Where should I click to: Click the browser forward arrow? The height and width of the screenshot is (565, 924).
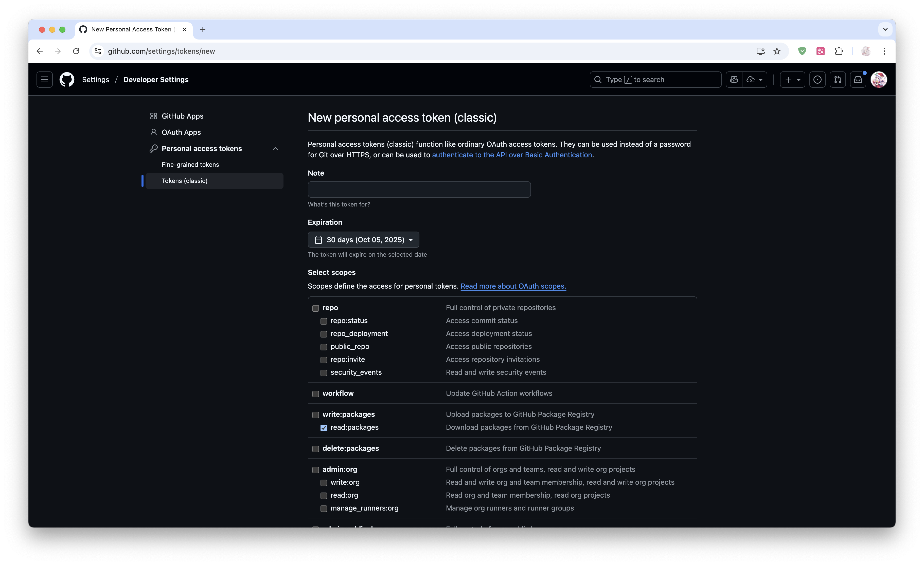58,51
